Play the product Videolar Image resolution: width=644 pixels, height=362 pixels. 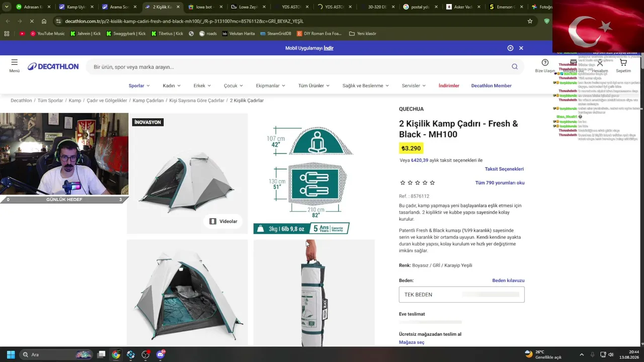(x=223, y=221)
